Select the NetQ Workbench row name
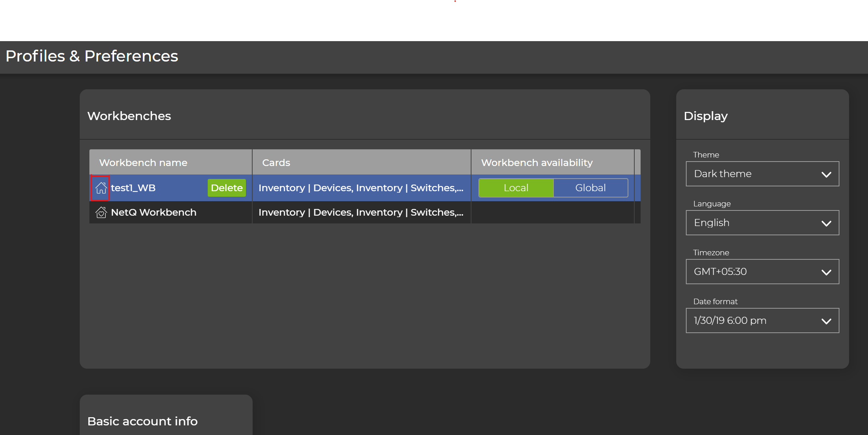This screenshot has height=435, width=868. [154, 212]
